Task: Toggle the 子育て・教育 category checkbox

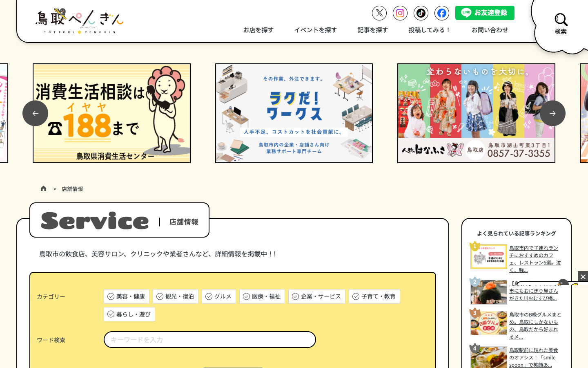Action: 374,296
